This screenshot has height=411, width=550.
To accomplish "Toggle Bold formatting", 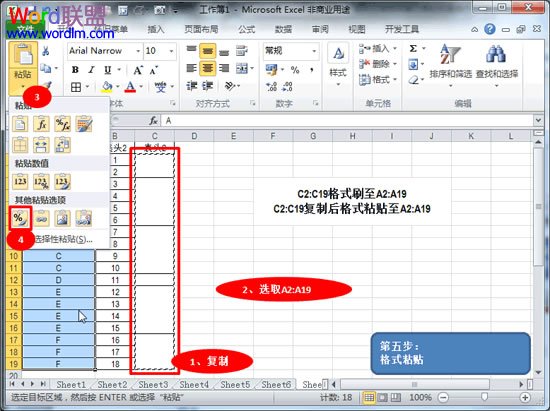I will (x=75, y=69).
